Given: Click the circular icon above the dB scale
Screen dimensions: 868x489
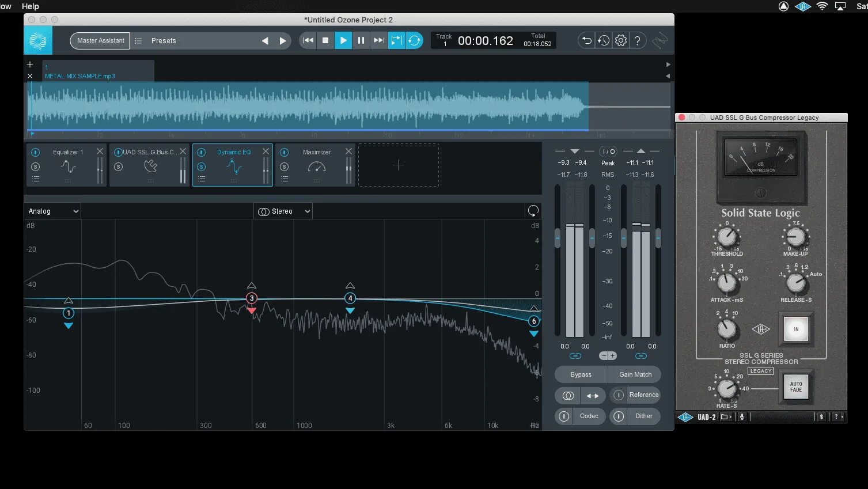Looking at the screenshot, I should pos(533,211).
